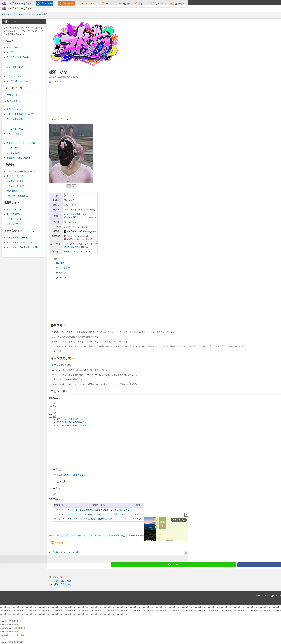This screenshot has width=281, height=644.
Task: Expand the 2月 episode entry
Action: pos(51,403)
